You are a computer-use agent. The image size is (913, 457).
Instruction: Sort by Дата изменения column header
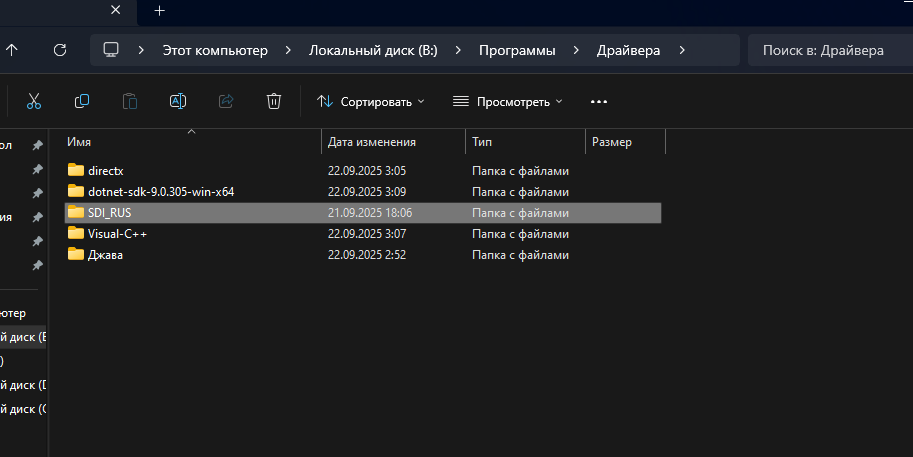(x=371, y=142)
